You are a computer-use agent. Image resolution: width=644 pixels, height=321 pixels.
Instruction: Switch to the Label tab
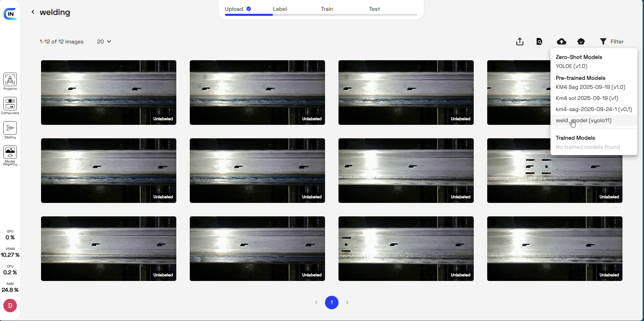tap(280, 9)
